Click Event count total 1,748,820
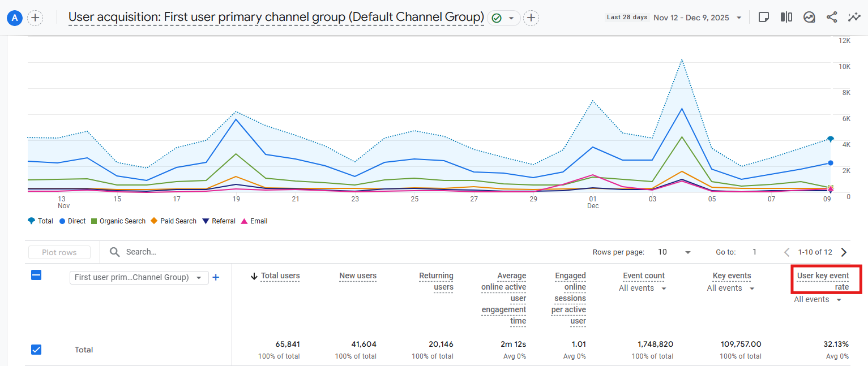868x366 pixels. (x=655, y=344)
